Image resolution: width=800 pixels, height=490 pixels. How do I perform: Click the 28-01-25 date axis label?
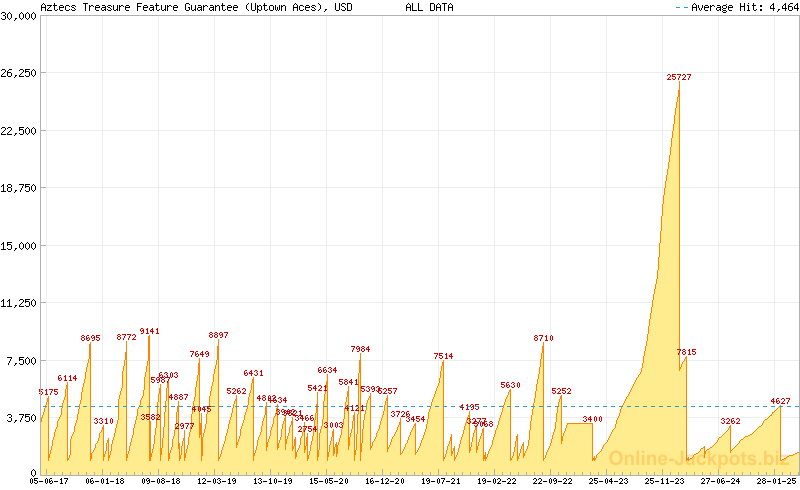click(775, 481)
